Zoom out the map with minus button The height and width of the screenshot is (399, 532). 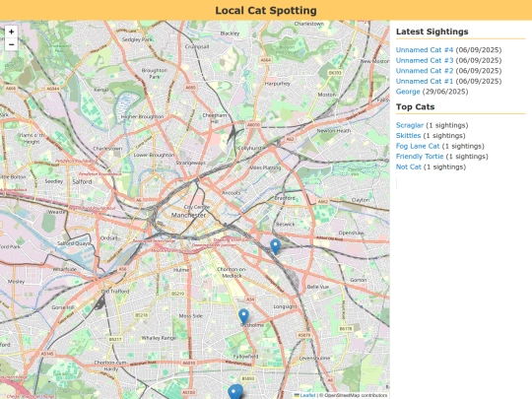(11, 44)
